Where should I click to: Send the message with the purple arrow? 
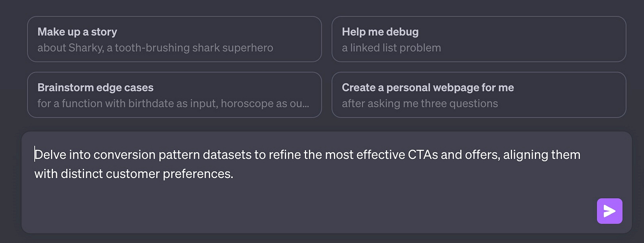tap(609, 211)
